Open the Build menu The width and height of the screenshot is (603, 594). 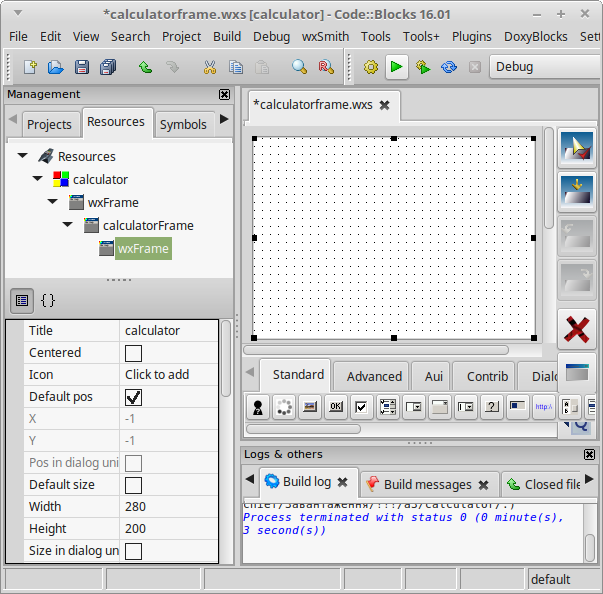227,37
